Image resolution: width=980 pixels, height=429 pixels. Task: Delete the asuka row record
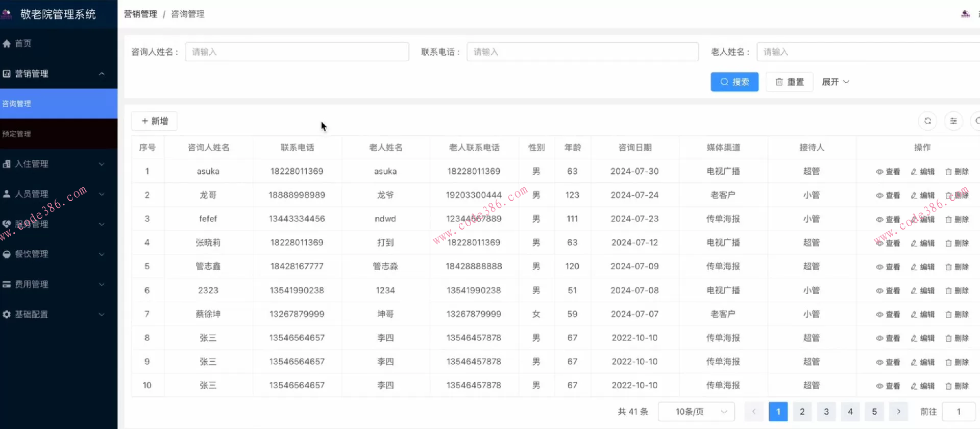957,172
